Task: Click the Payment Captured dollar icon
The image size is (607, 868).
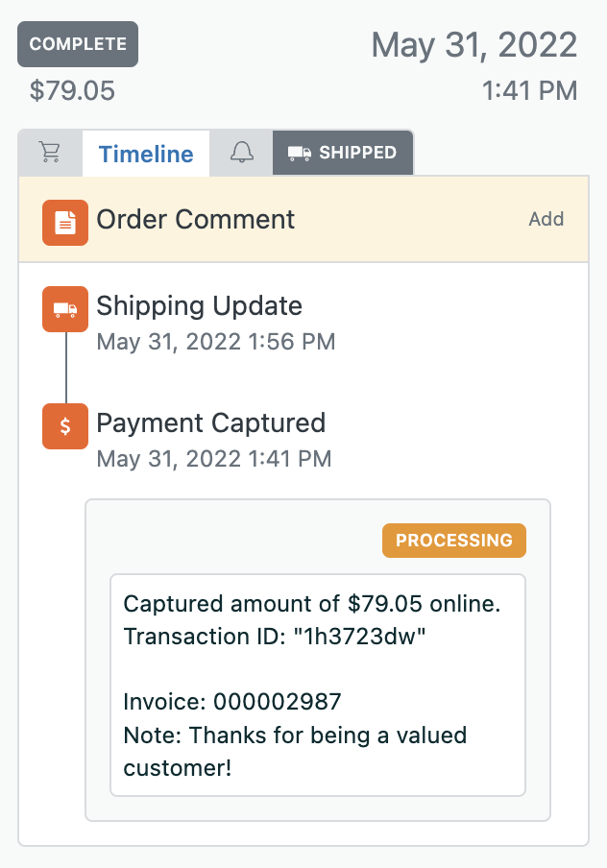Action: pos(65,426)
